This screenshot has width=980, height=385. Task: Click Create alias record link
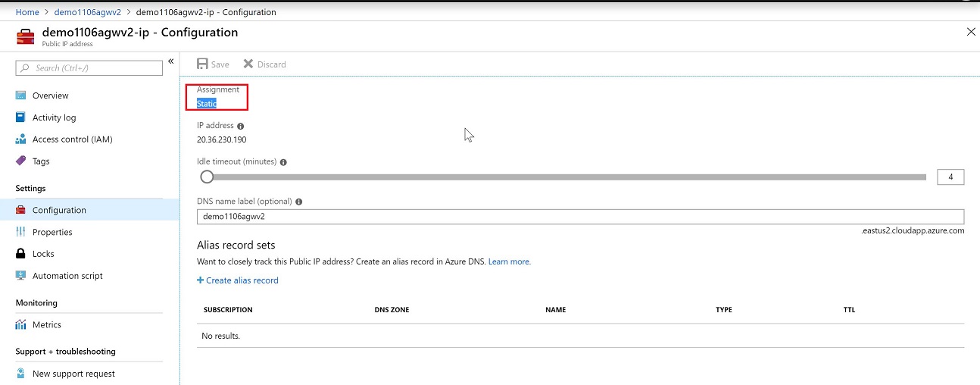[x=238, y=280]
